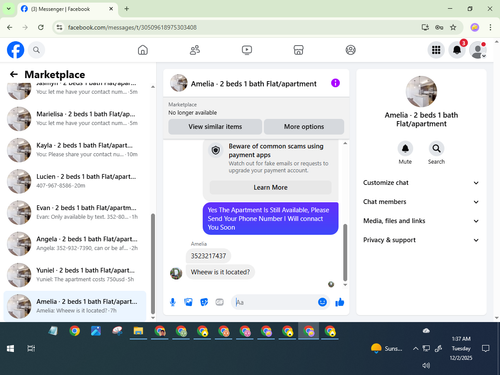This screenshot has height=375, width=500.
Task: Open Evan's apartment conversation
Action: point(75,212)
